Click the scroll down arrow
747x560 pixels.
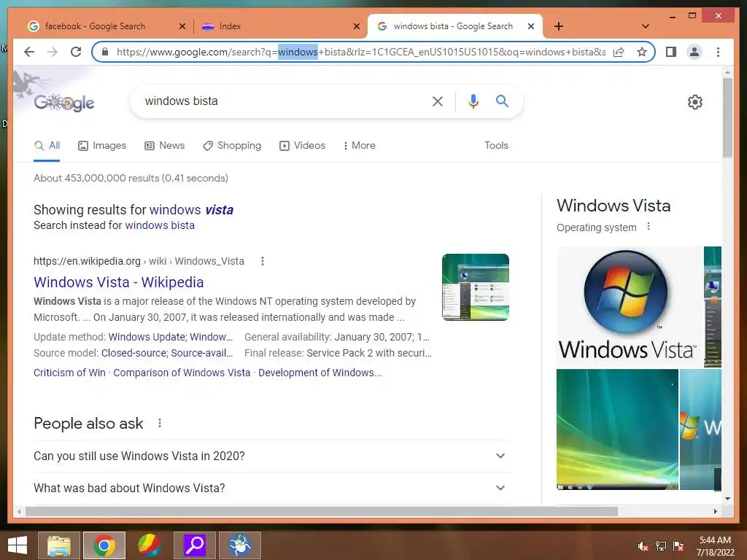pos(727,499)
